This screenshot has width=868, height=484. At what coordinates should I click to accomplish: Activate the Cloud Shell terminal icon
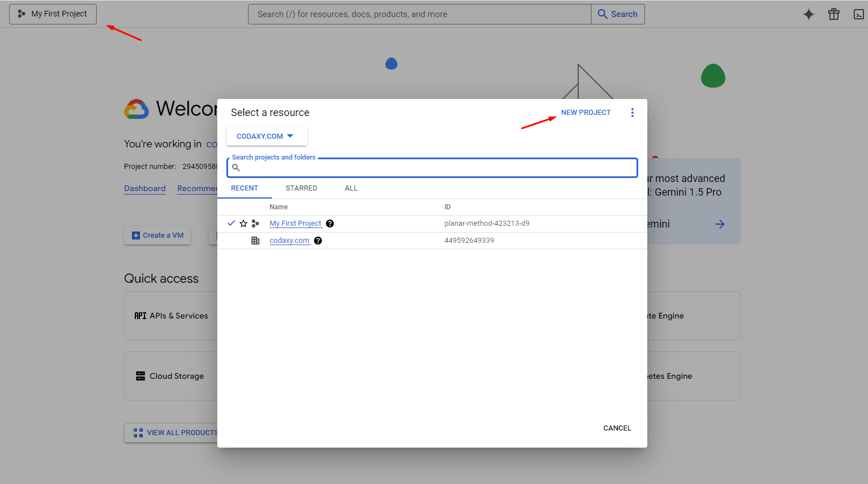pos(858,14)
